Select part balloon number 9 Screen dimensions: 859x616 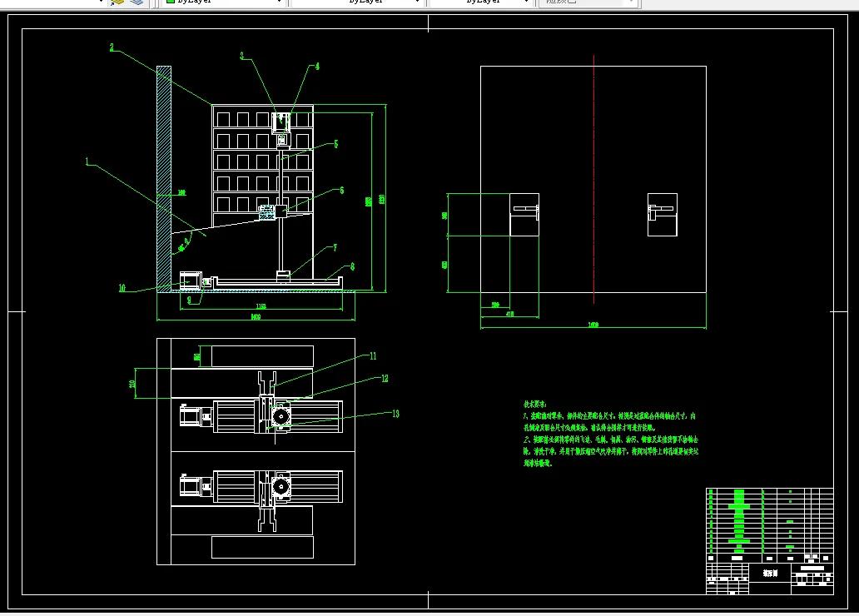tap(190, 300)
